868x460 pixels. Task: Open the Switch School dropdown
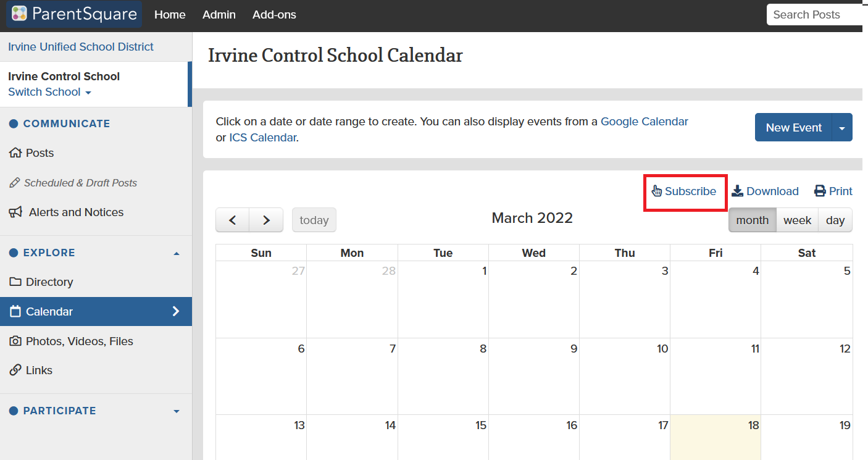point(50,92)
